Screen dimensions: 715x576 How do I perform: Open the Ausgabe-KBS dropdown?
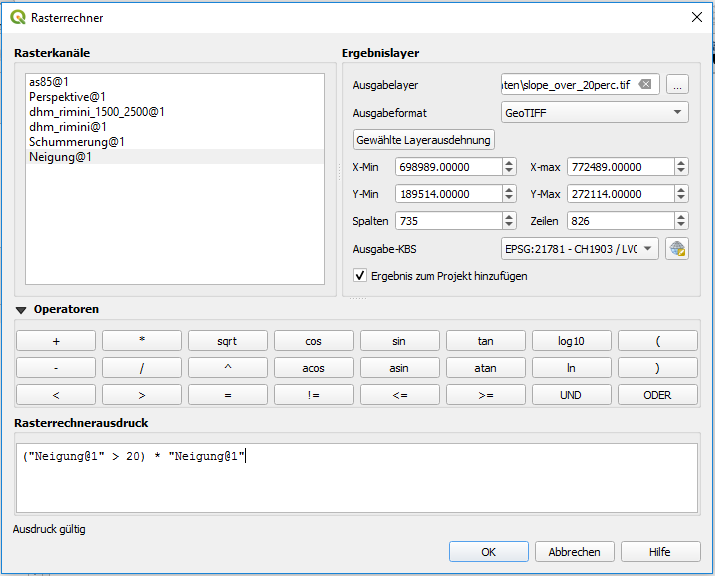(x=579, y=249)
